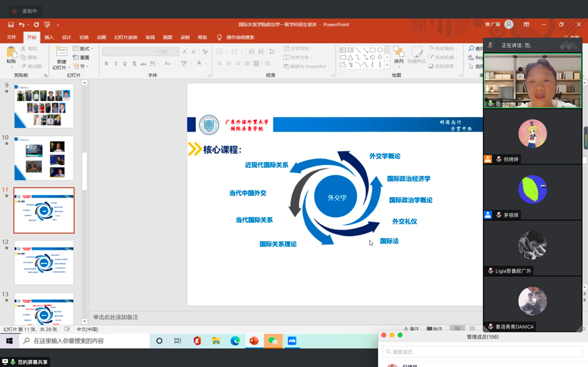588x367 pixels.
Task: Click the search members input field
Action: pyautogui.click(x=483, y=352)
